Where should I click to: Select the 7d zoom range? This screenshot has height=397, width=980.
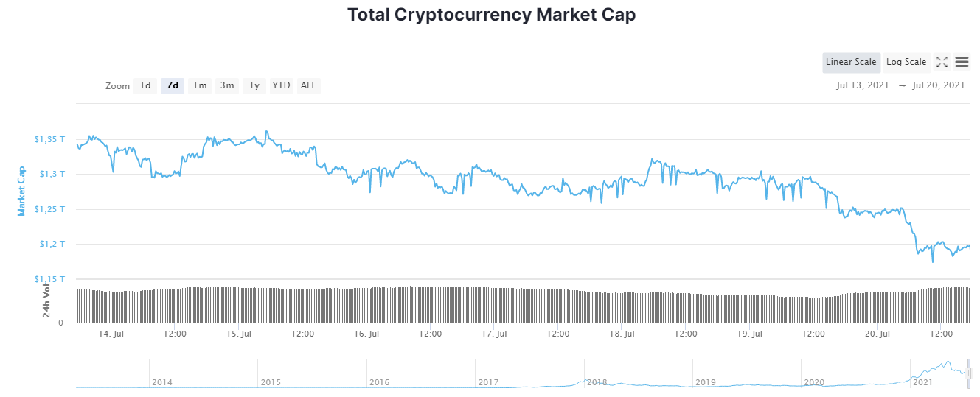coord(173,85)
